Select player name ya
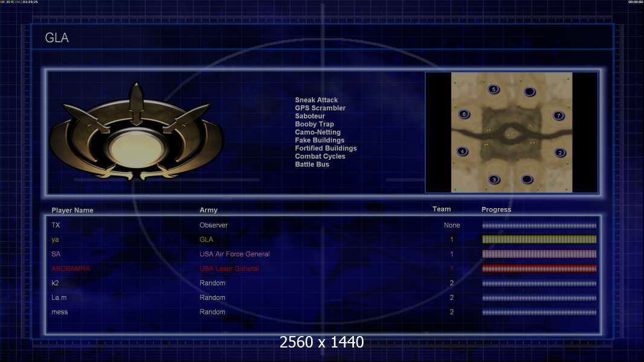This screenshot has height=362, width=644. coord(55,240)
